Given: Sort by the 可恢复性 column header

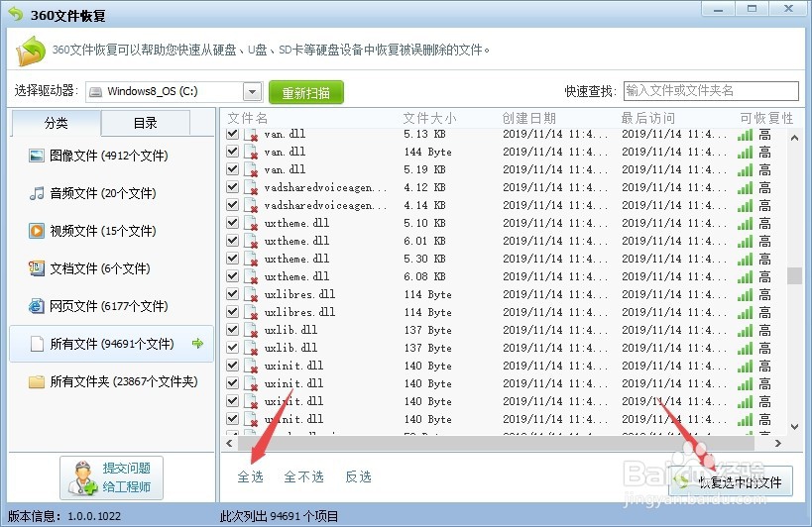Looking at the screenshot, I should point(766,119).
